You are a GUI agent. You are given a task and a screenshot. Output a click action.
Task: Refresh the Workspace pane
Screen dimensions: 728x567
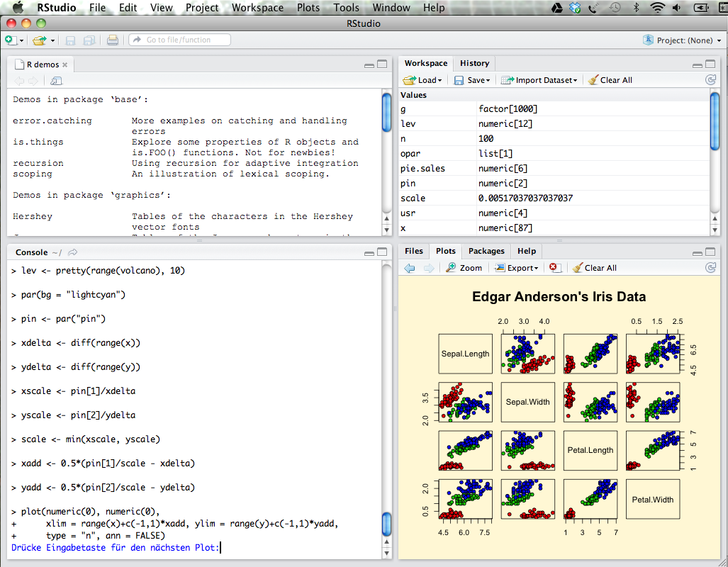point(710,80)
